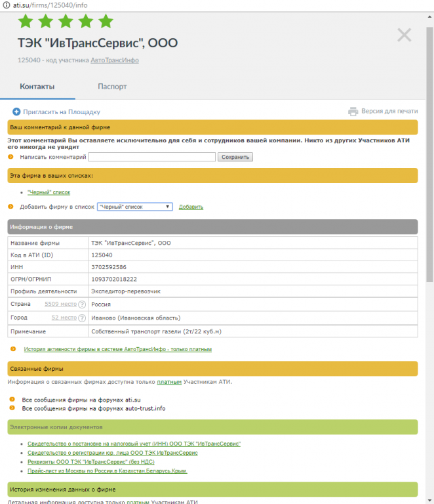Click the ОГРН value 1093702018222
Screen dimensions: 434x504
tap(114, 280)
